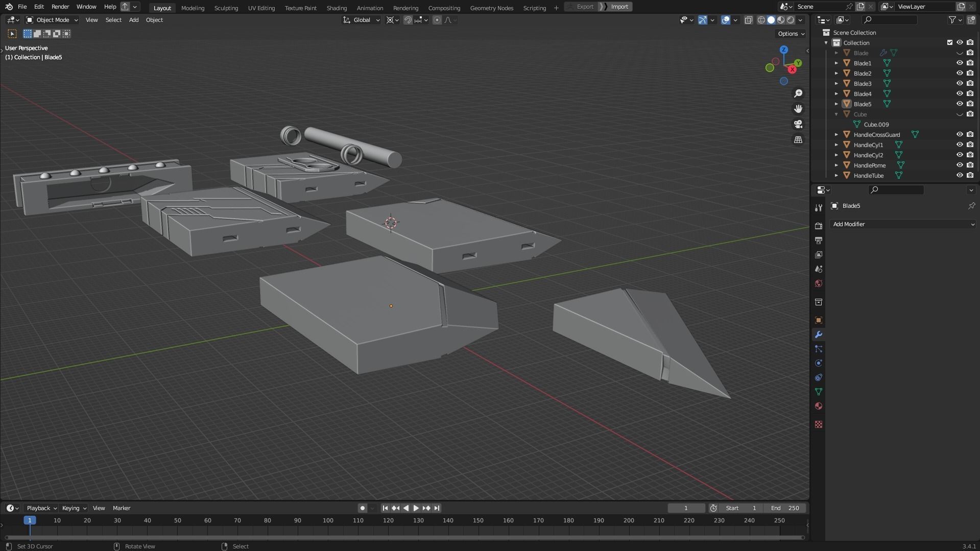Click the pan hand gizmo in viewport
This screenshot has width=980, height=551.
tap(798, 109)
